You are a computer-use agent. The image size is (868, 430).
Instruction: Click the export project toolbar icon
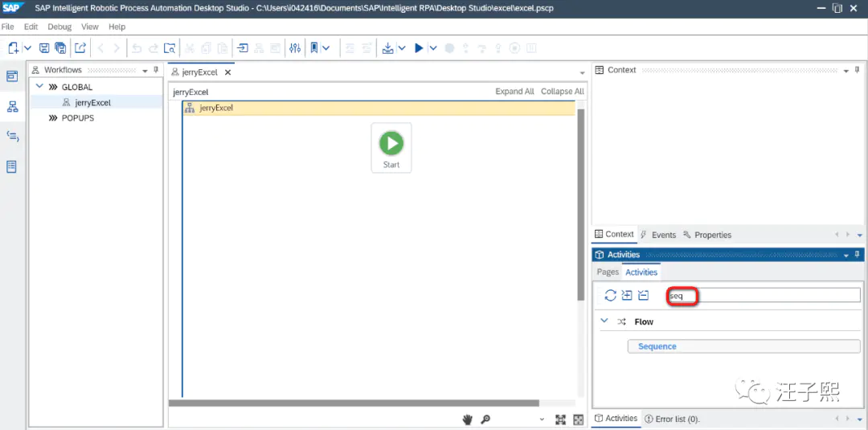click(80, 48)
